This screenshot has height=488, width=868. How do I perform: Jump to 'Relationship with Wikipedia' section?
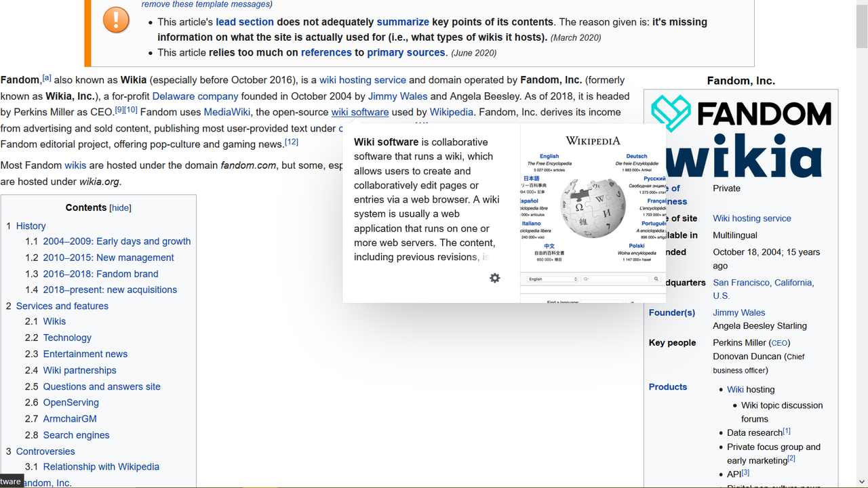coord(101,467)
